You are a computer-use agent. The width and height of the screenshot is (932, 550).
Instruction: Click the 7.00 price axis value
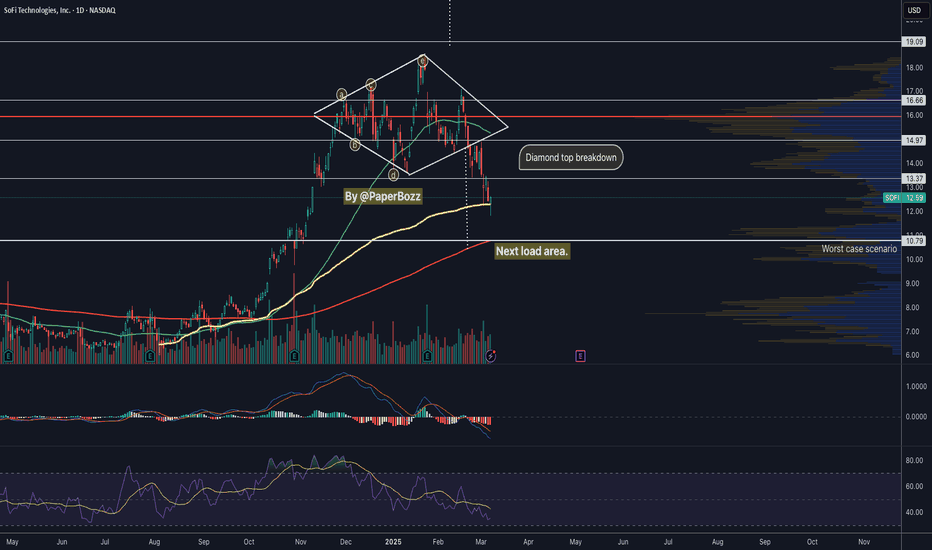[912, 331]
